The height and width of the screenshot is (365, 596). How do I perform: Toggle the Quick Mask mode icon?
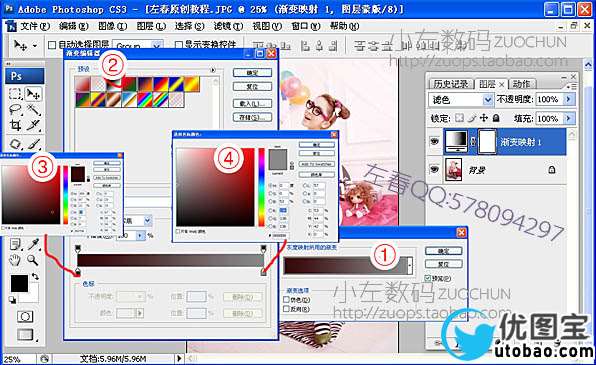pyautogui.click(x=25, y=316)
